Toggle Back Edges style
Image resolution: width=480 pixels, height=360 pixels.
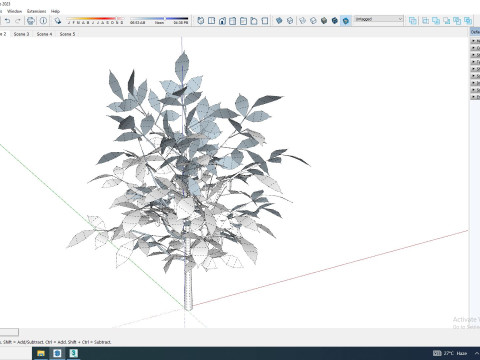click(290, 21)
